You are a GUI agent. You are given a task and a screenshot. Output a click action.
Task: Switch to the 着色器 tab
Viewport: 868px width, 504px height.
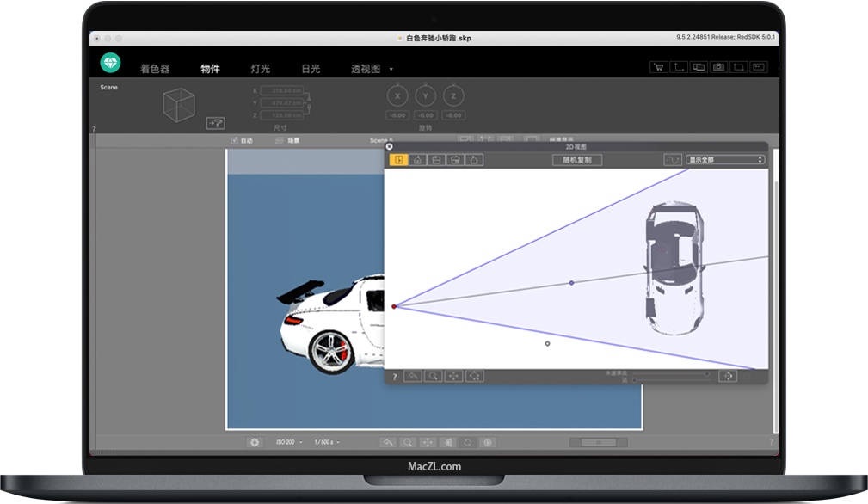tap(155, 69)
